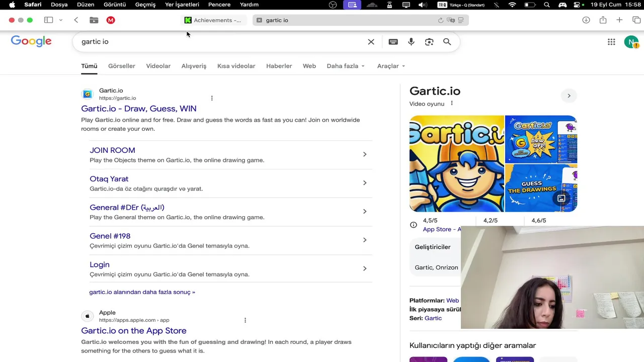Open the sidebar dropdown chevron in the Safari toolbar

coord(60,20)
